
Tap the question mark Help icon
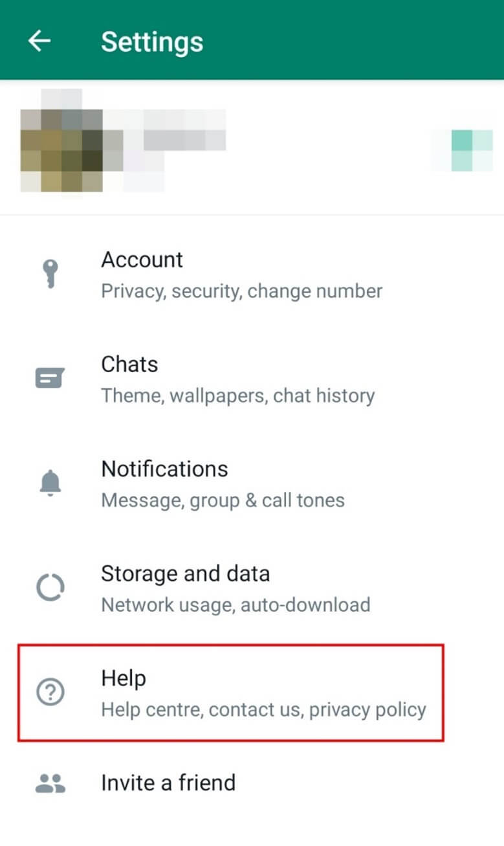(50, 693)
